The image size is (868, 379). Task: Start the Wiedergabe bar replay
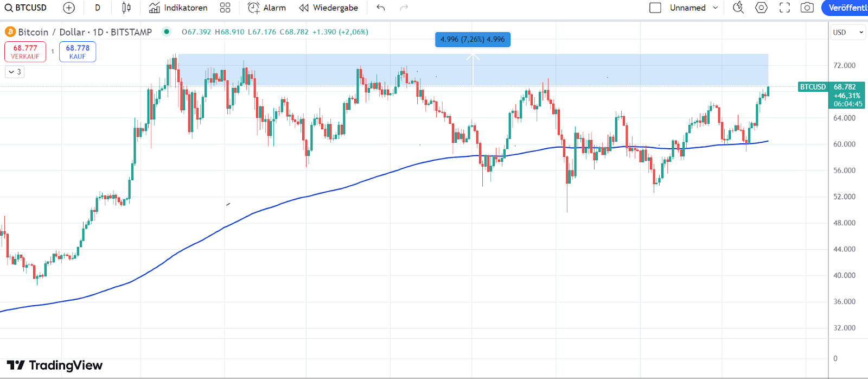tap(329, 8)
